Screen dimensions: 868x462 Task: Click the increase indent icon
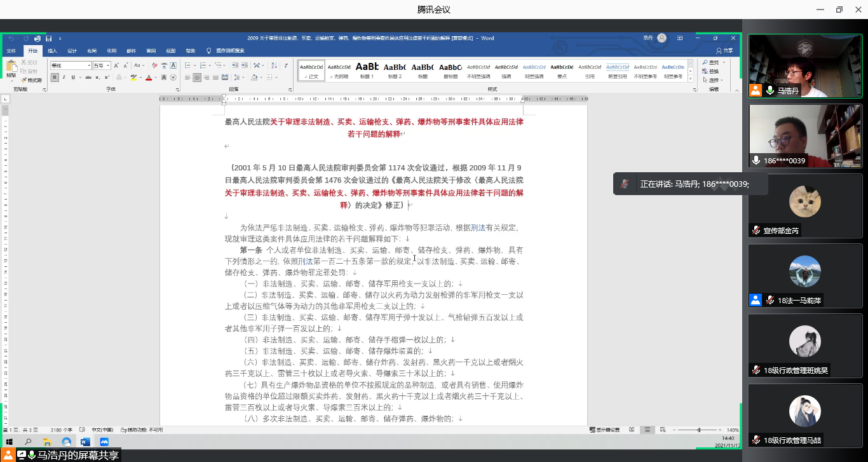coord(244,65)
